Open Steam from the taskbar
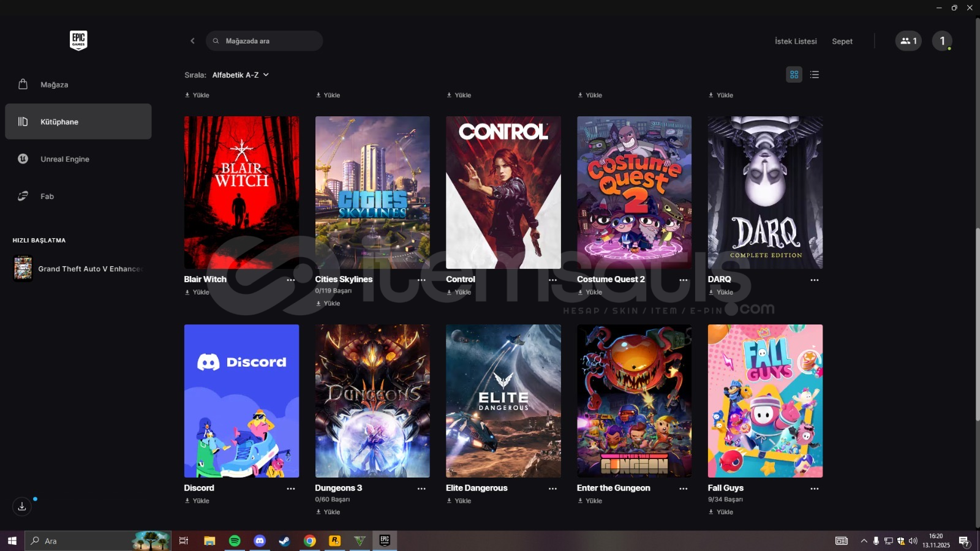The image size is (980, 551). pos(285,541)
